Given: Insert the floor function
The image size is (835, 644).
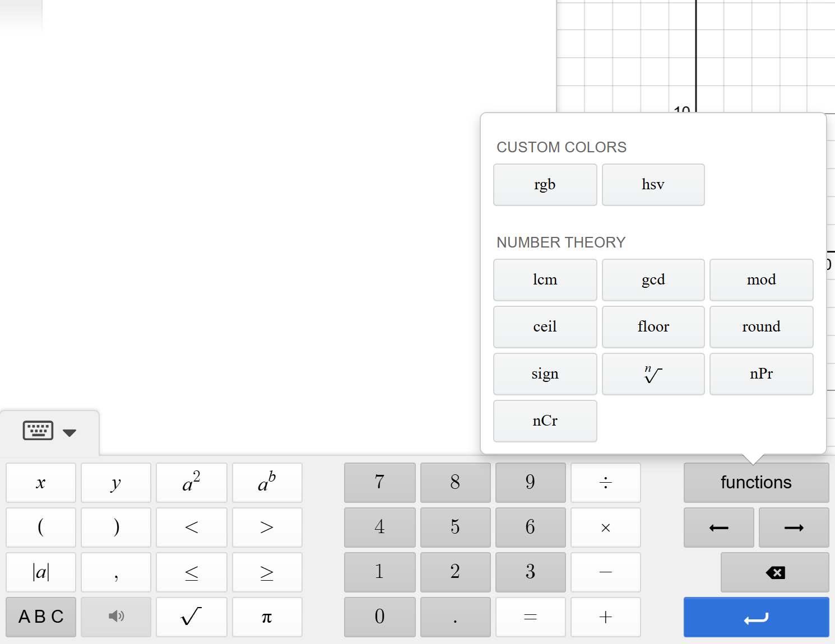Looking at the screenshot, I should [653, 326].
